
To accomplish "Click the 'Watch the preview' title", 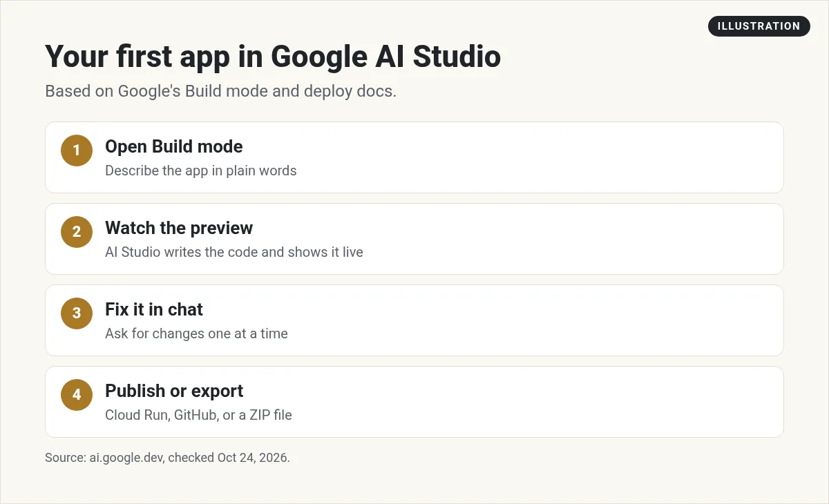I will coord(179,228).
